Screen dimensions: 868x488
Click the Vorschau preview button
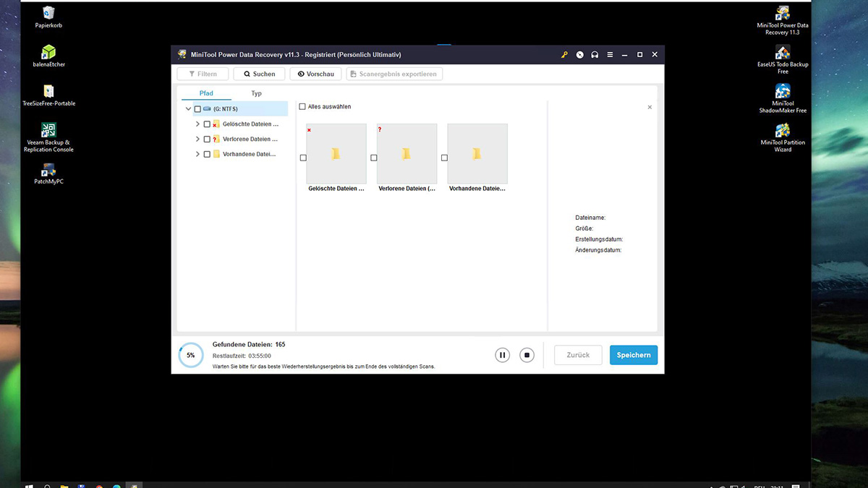pos(315,74)
